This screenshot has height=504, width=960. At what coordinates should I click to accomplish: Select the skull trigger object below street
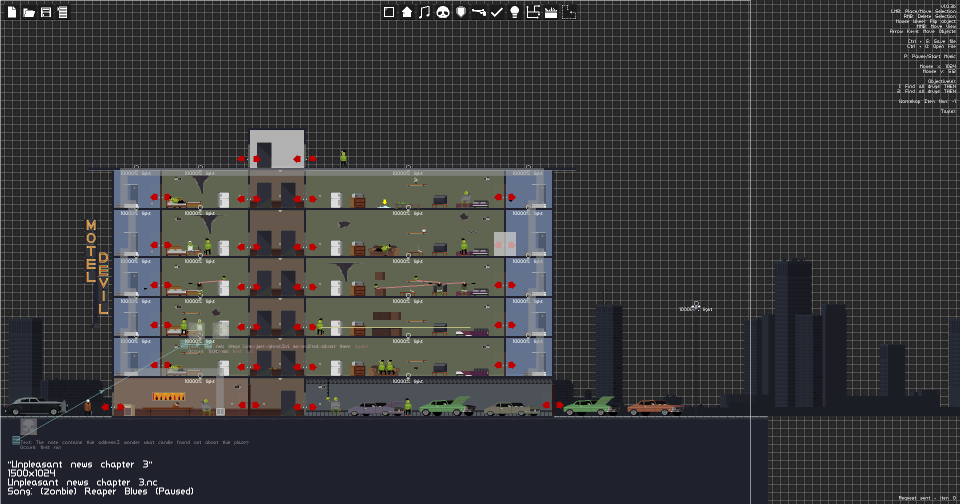point(29,426)
